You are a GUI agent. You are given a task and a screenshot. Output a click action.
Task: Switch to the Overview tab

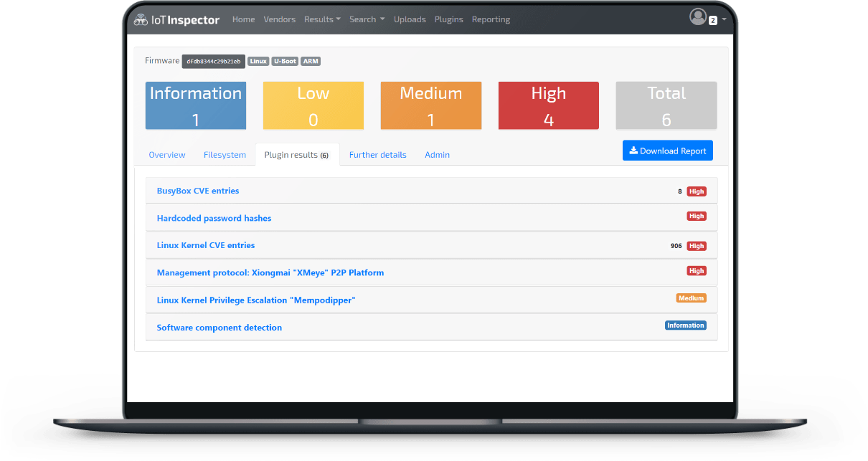tap(166, 155)
